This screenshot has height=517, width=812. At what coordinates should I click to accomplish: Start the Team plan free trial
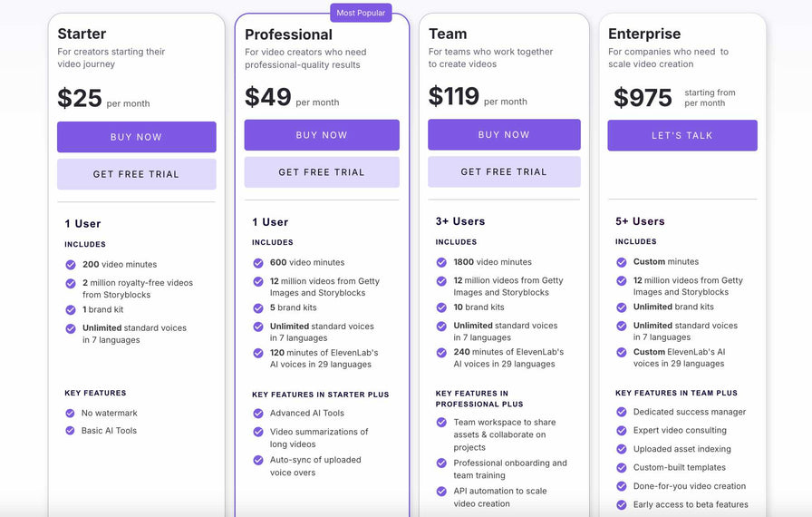pyautogui.click(x=504, y=171)
